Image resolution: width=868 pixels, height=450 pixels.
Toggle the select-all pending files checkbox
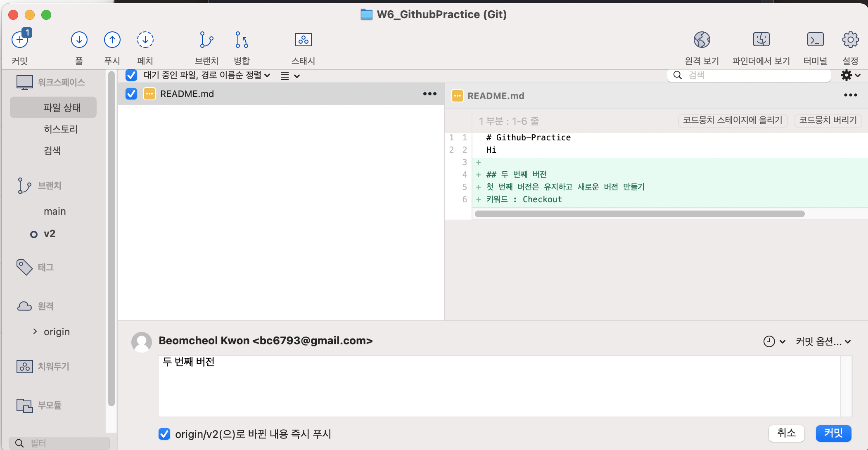tap(131, 75)
